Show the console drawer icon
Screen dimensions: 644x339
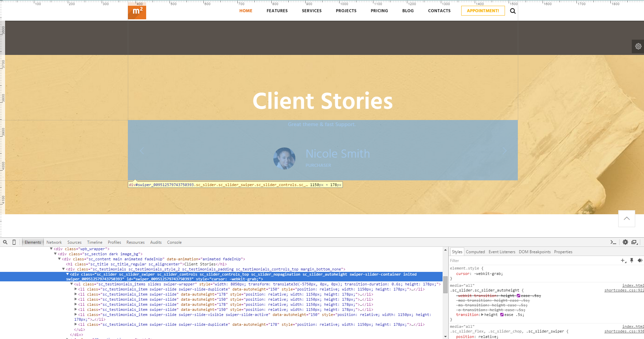[x=613, y=242]
